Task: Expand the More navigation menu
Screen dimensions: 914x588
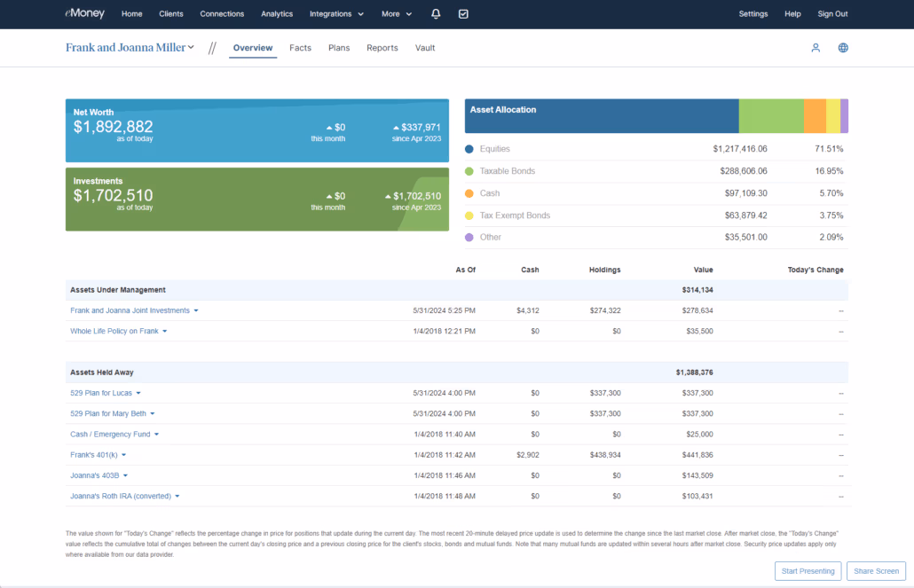Action: pyautogui.click(x=397, y=14)
